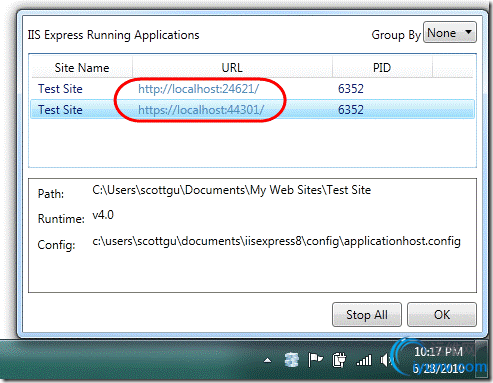Click the volume speaker tray icon
This screenshot has height=383, width=493.
386,360
